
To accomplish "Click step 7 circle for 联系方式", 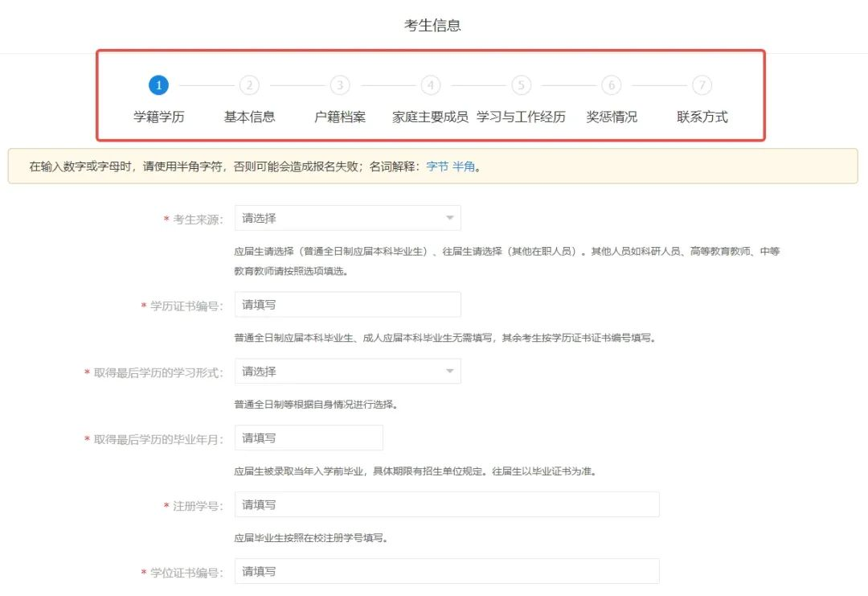I will [702, 85].
